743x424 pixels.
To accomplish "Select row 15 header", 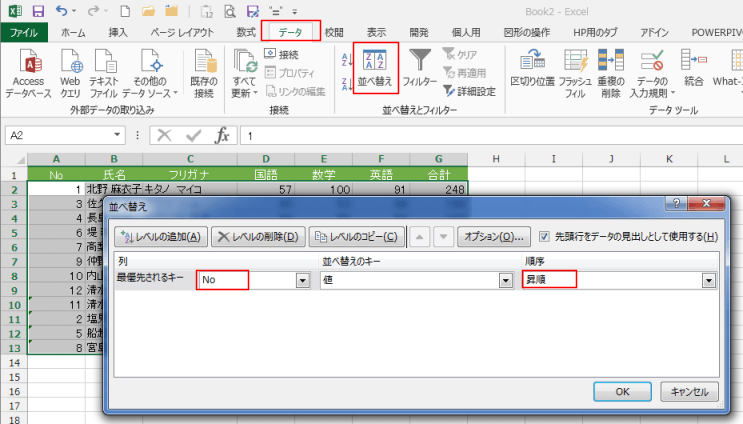I will coord(14,377).
